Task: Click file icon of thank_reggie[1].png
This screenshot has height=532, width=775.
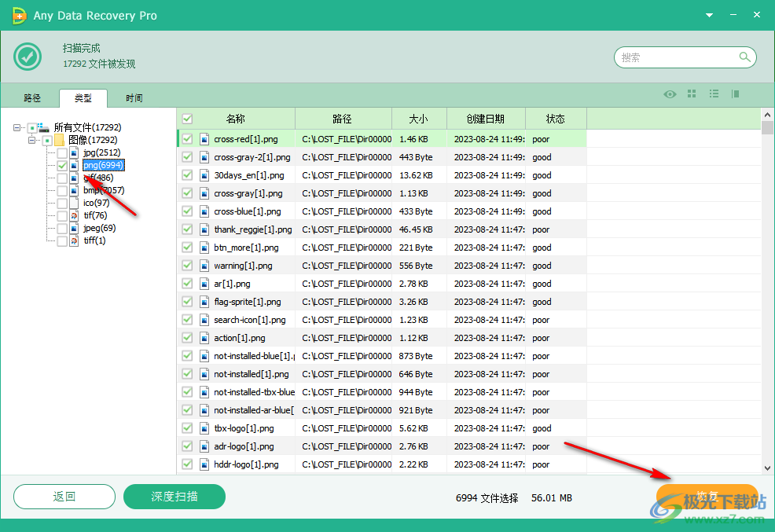Action: point(204,229)
